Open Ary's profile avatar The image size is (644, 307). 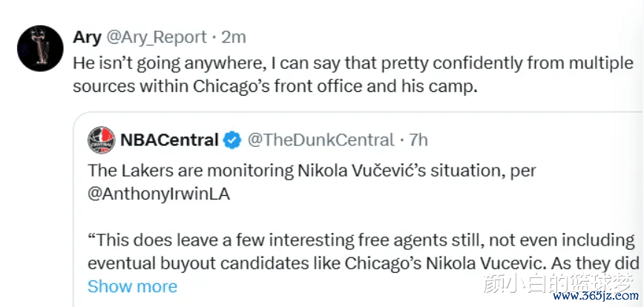click(x=39, y=49)
